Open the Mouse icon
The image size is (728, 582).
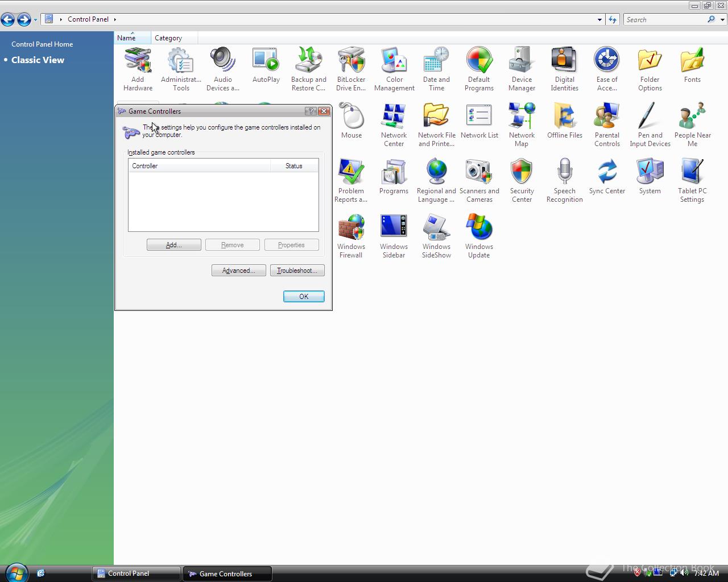click(x=351, y=121)
